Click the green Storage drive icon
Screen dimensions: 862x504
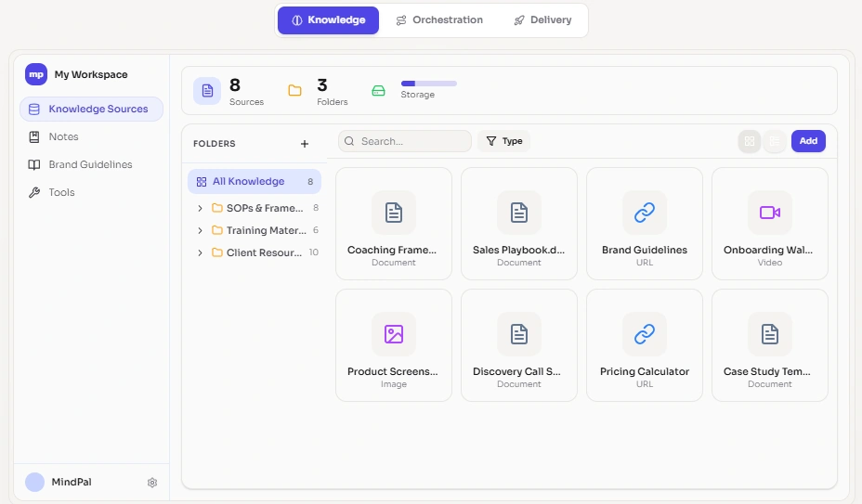(x=378, y=91)
